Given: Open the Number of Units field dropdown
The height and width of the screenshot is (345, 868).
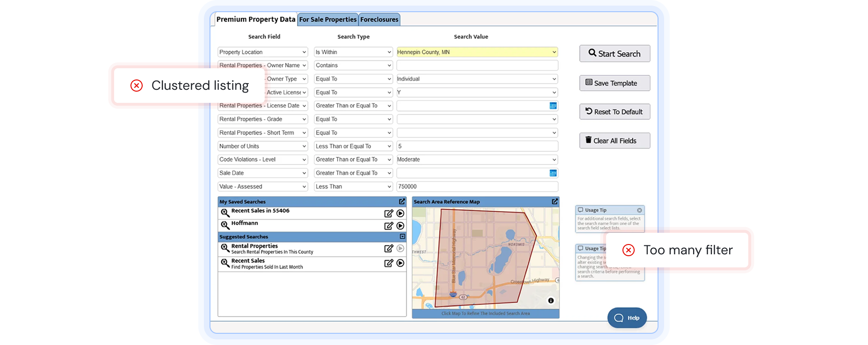Looking at the screenshot, I should pos(262,146).
